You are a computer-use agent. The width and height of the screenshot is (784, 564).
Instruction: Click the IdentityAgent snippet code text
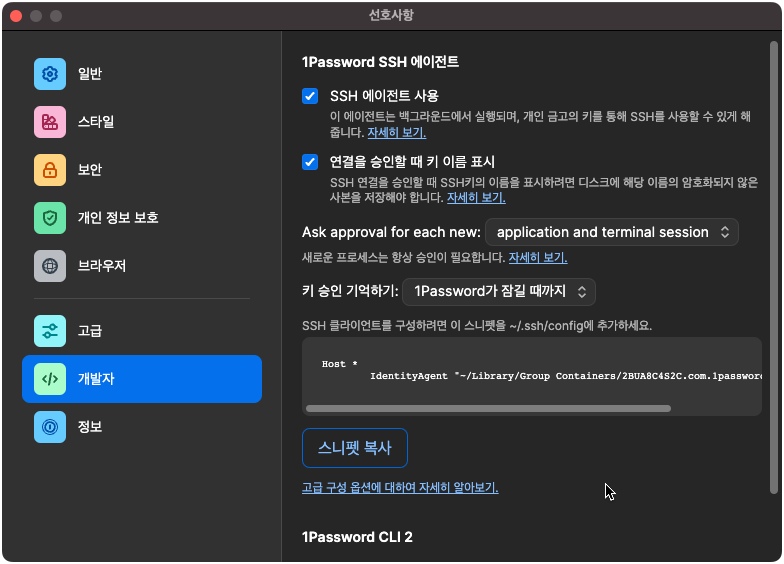click(x=566, y=376)
